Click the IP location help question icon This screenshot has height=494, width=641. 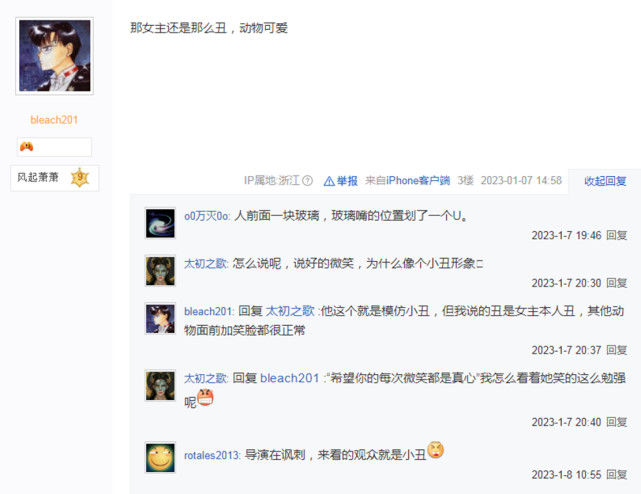(307, 181)
